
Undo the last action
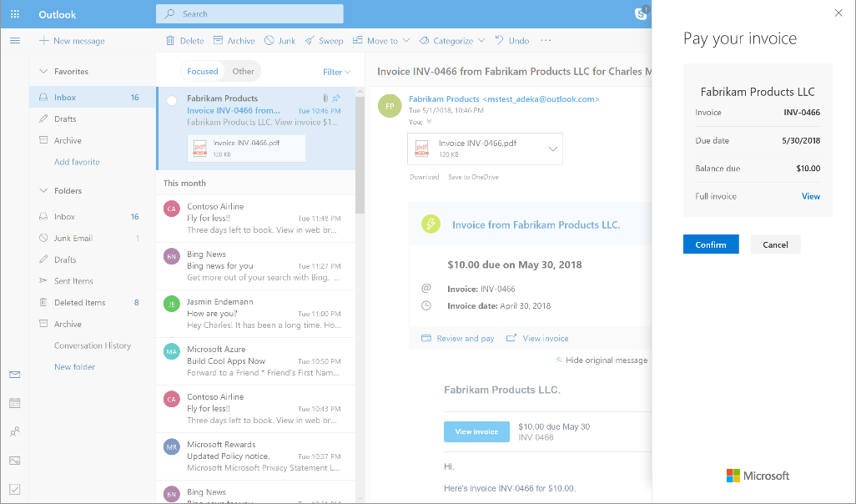tap(511, 40)
